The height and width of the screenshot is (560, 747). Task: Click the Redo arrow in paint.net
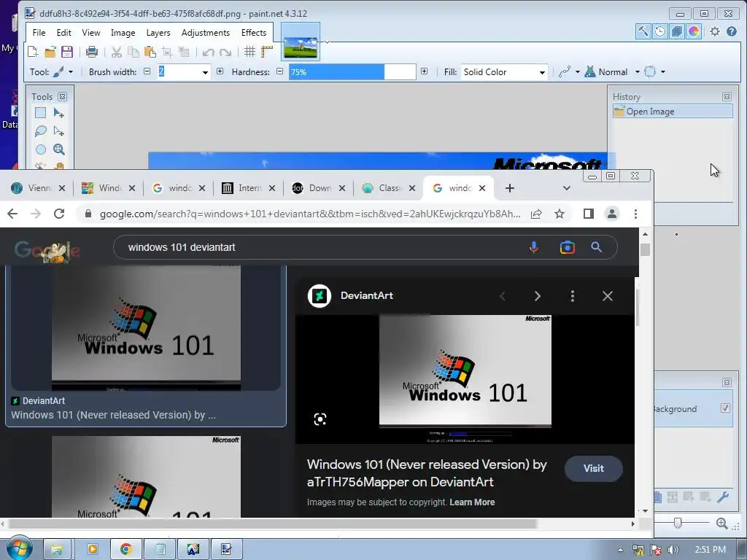click(x=225, y=52)
